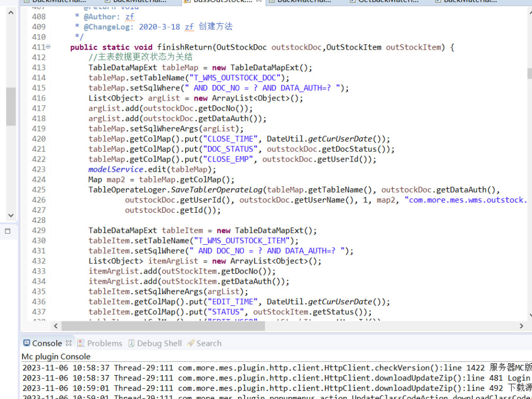Click 'itemArgList.add(outStockItem.getDocNo());' line

tap(182, 271)
